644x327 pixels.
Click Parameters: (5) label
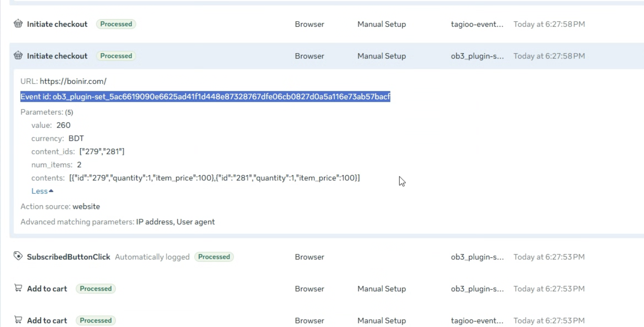click(x=47, y=112)
